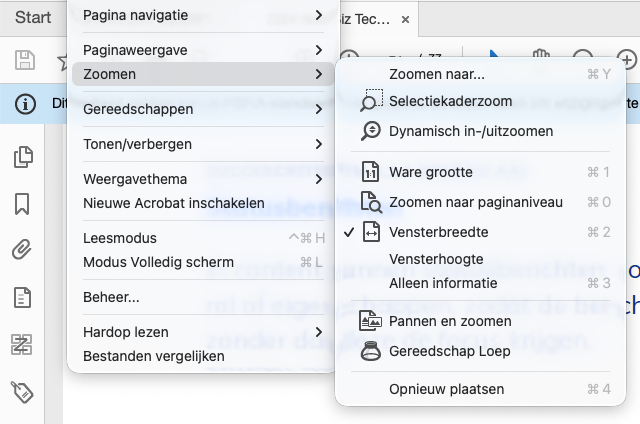Click the Loupe tool icon

point(371,351)
